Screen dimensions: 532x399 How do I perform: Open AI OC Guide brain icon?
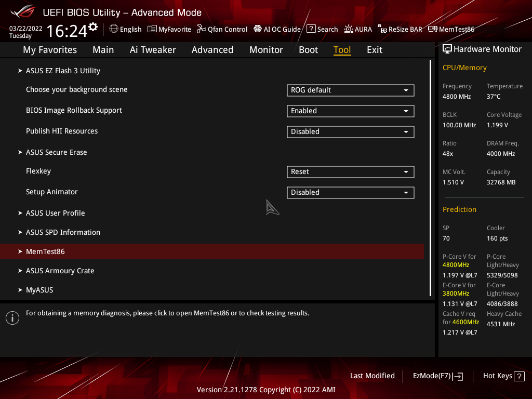click(x=258, y=29)
